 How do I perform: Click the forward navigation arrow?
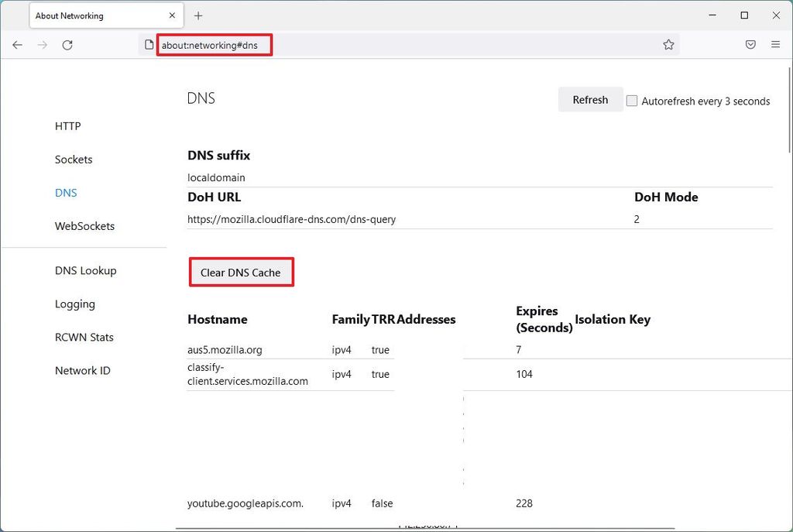(42, 45)
